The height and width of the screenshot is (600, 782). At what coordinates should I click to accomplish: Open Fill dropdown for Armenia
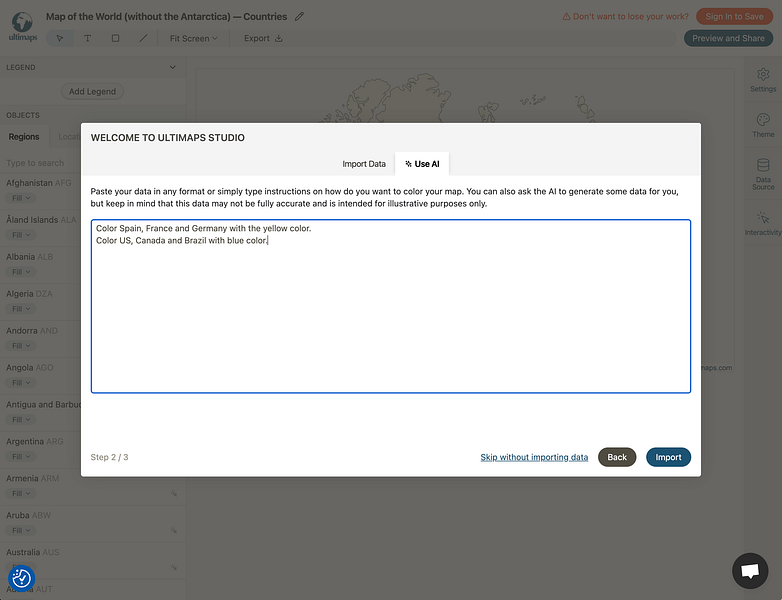pyautogui.click(x=21, y=493)
